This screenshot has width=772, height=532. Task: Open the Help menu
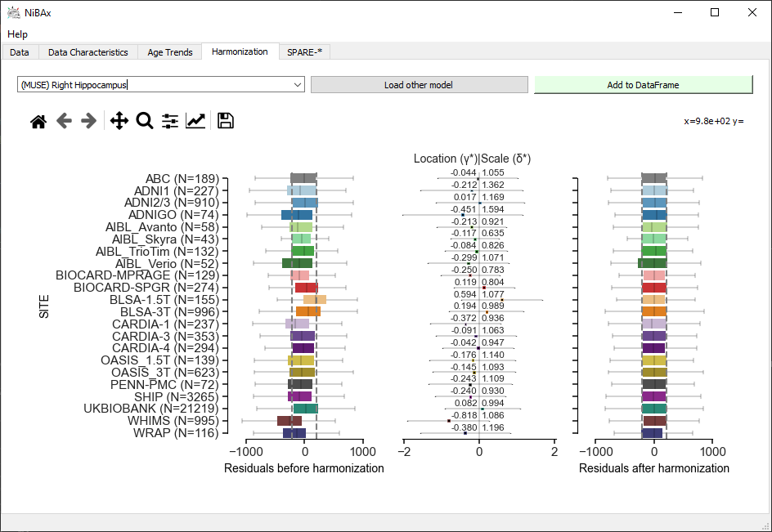point(17,34)
